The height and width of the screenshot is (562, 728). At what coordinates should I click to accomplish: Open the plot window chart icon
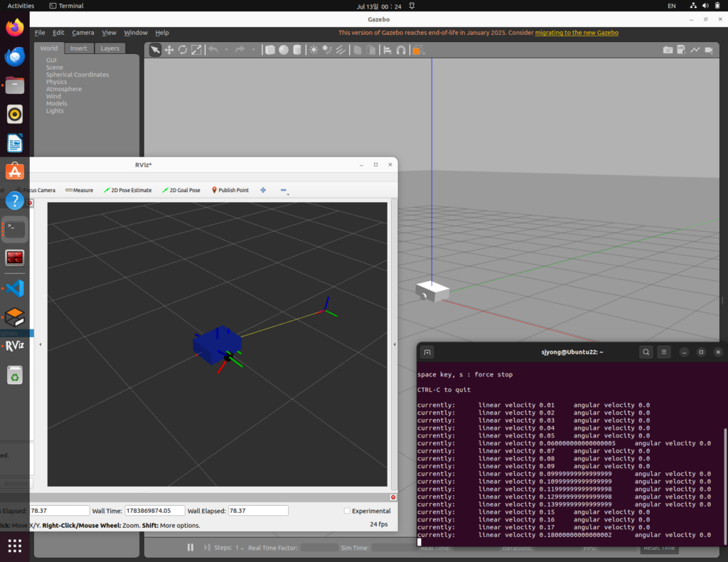click(695, 50)
